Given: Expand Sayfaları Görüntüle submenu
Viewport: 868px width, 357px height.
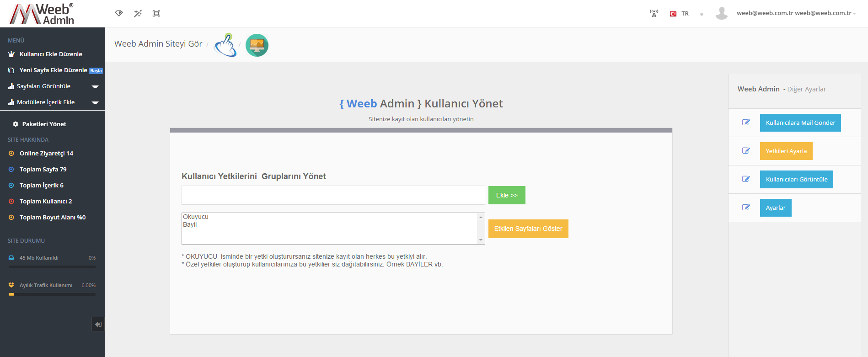Looking at the screenshot, I should [x=95, y=86].
